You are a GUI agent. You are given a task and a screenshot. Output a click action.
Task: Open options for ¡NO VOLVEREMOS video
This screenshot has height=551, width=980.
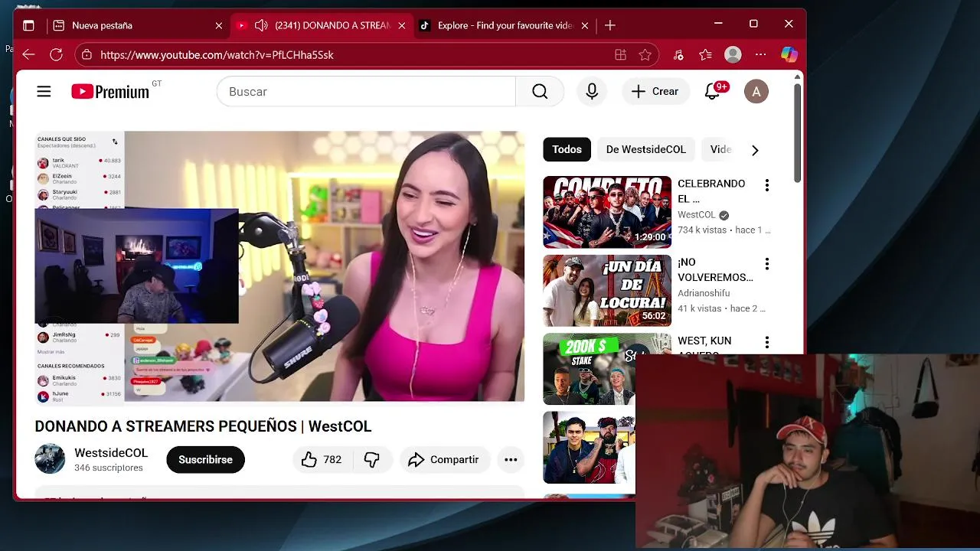click(x=766, y=264)
